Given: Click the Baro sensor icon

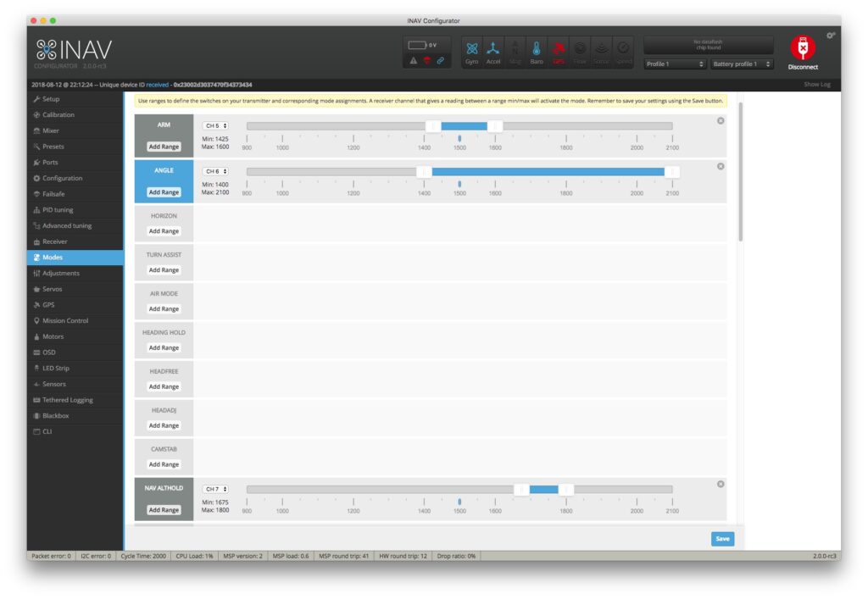Looking at the screenshot, I should pos(537,52).
